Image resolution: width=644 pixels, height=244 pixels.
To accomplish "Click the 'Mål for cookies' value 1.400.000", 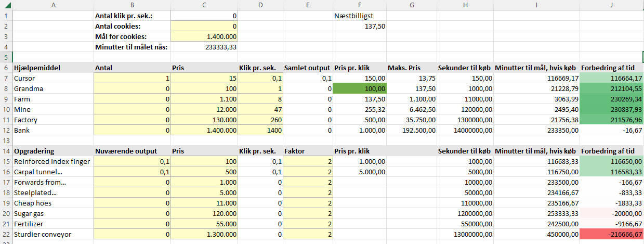I will pyautogui.click(x=204, y=36).
